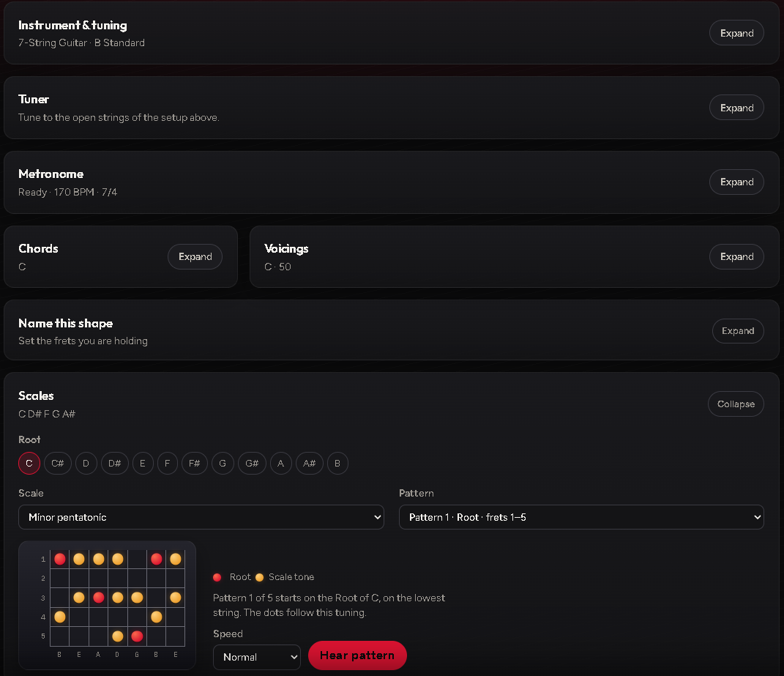The image size is (784, 676).
Task: Select F as the root note
Action: [x=167, y=464]
